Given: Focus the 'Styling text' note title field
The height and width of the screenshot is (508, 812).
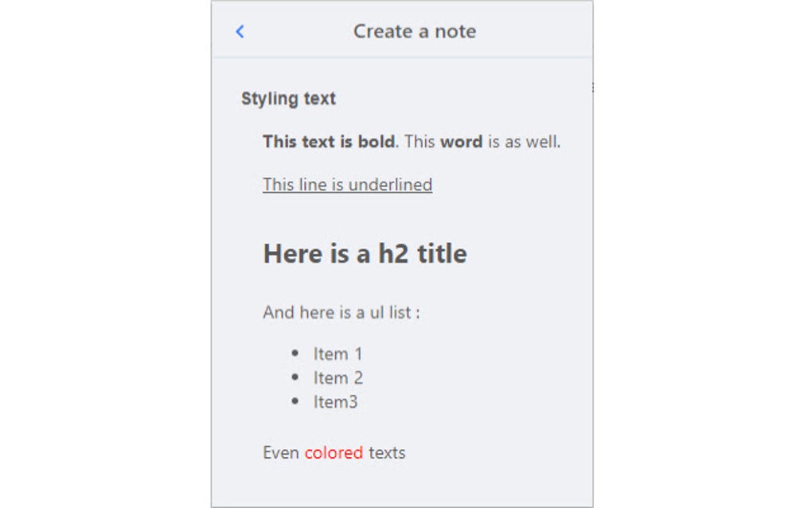Looking at the screenshot, I should tap(288, 99).
